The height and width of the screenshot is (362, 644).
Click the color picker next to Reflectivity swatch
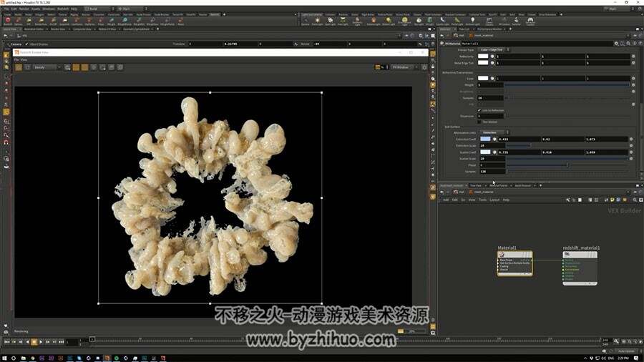point(492,57)
